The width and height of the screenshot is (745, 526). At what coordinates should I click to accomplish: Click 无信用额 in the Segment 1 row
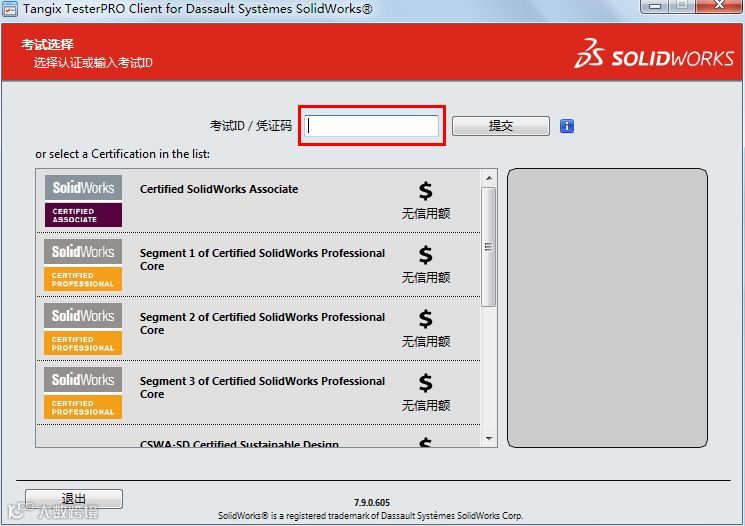426,277
